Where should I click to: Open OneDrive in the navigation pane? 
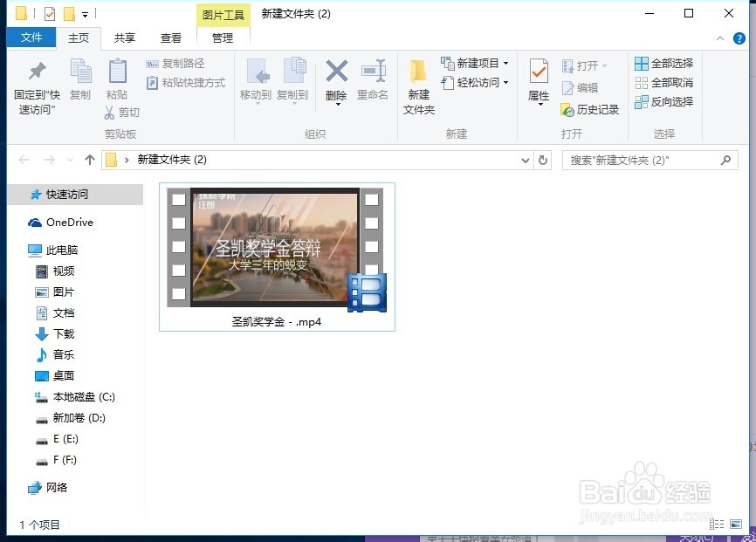pyautogui.click(x=61, y=223)
